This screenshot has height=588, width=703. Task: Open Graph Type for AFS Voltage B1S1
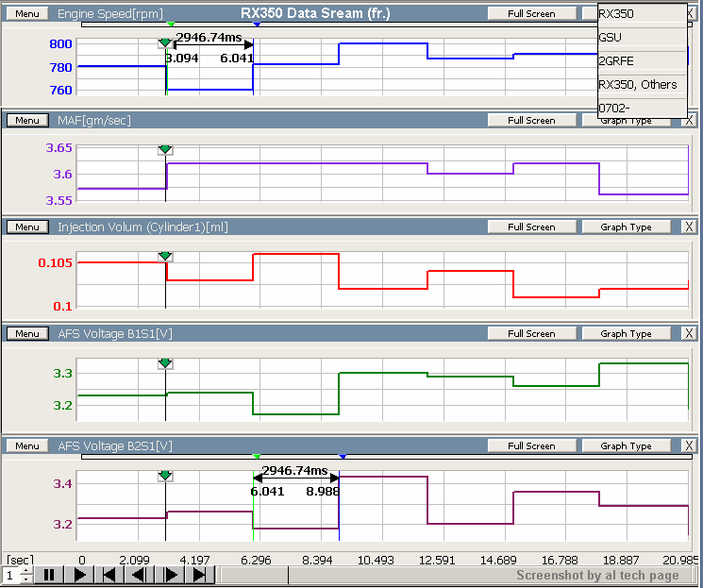coord(627,333)
